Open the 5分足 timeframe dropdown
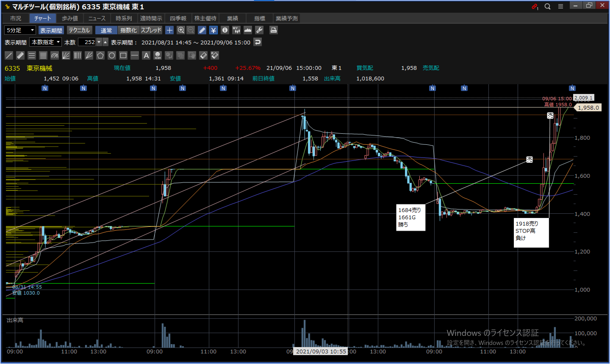 click(x=20, y=30)
